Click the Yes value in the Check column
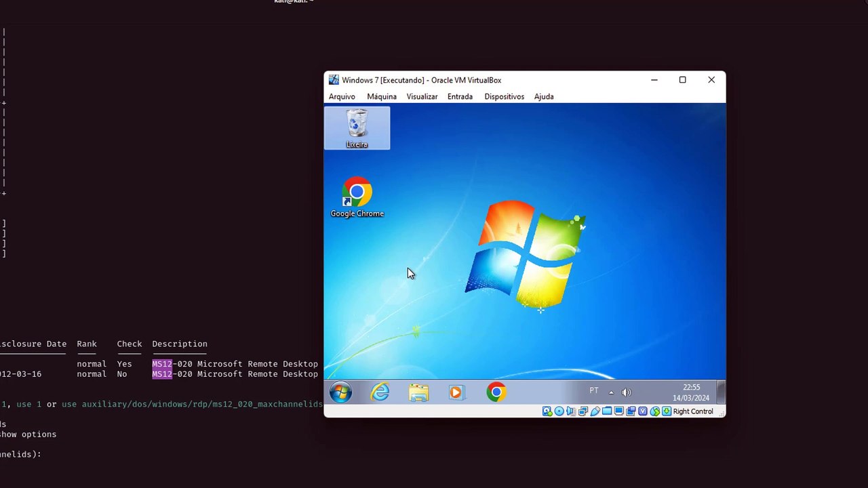This screenshot has height=488, width=868. 124,364
